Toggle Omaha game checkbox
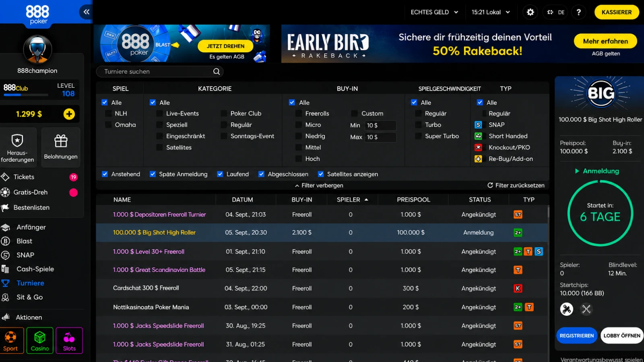 click(x=108, y=125)
